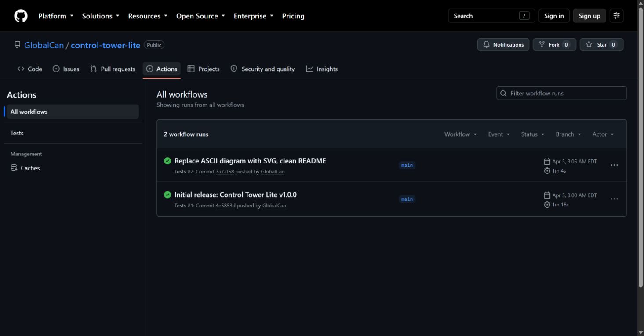The width and height of the screenshot is (644, 336).
Task: Click the vertical page scrollbar
Action: tap(640, 147)
